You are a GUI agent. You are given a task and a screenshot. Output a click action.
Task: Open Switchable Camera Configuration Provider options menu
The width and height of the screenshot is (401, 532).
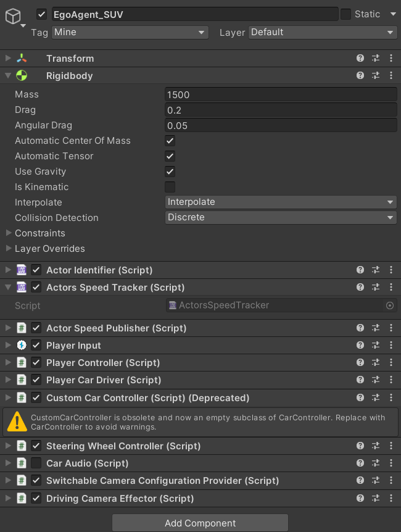[391, 480]
